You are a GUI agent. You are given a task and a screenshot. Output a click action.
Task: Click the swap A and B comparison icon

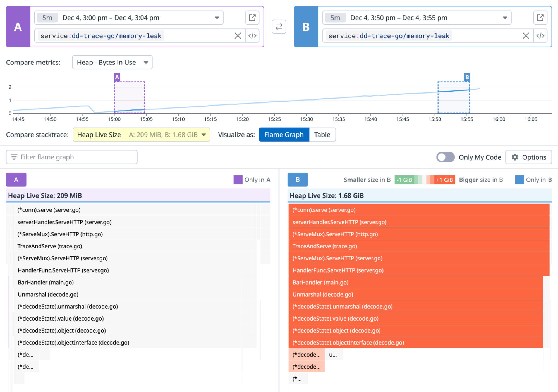click(279, 27)
